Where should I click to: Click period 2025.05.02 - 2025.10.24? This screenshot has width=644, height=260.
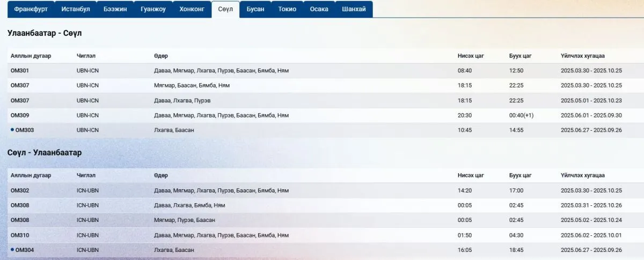coord(591,220)
